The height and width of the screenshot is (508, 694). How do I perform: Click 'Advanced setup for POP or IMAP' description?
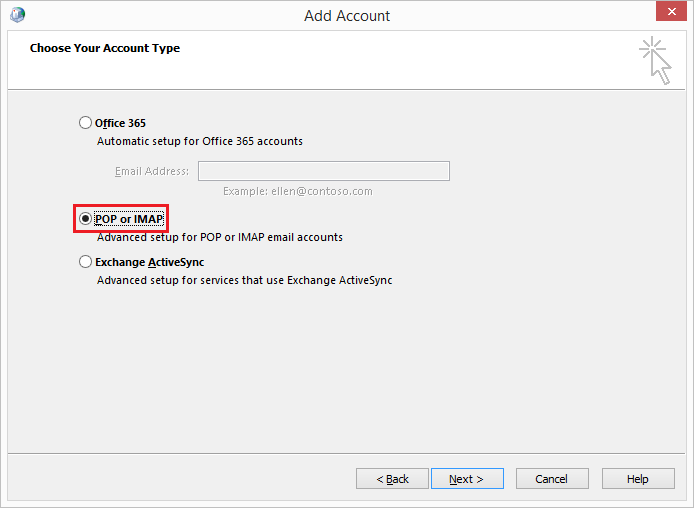click(x=220, y=237)
